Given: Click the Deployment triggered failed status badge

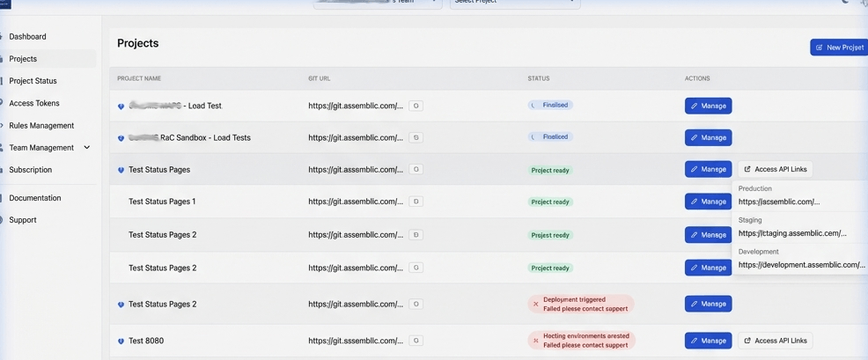Looking at the screenshot, I should click(581, 304).
